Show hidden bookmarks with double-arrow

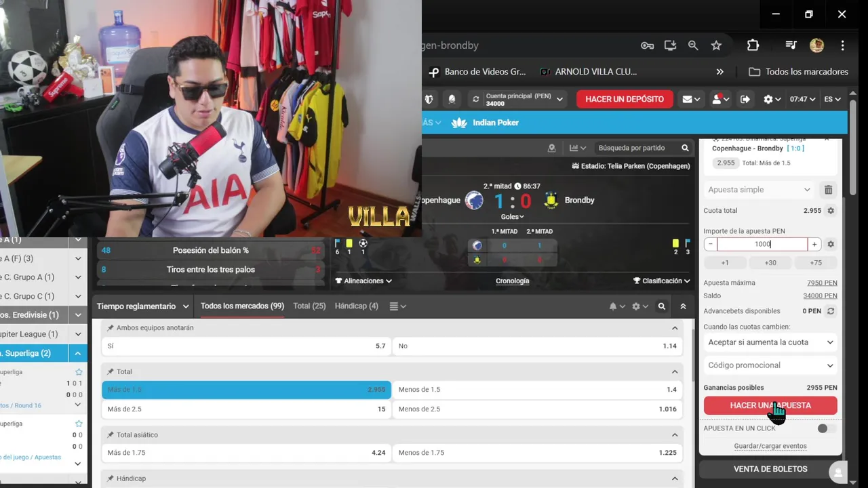coord(720,72)
